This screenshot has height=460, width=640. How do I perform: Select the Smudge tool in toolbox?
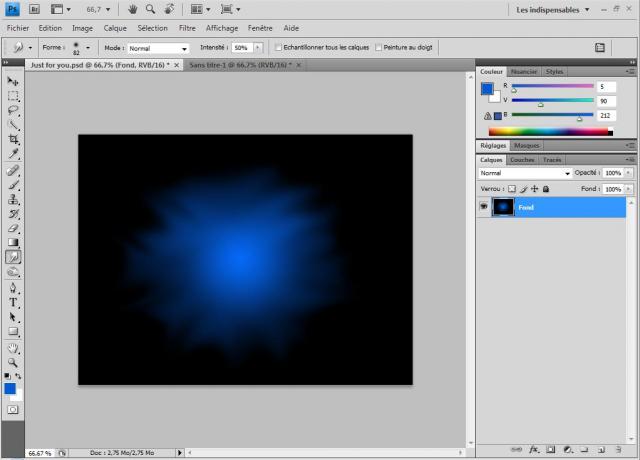[13, 257]
